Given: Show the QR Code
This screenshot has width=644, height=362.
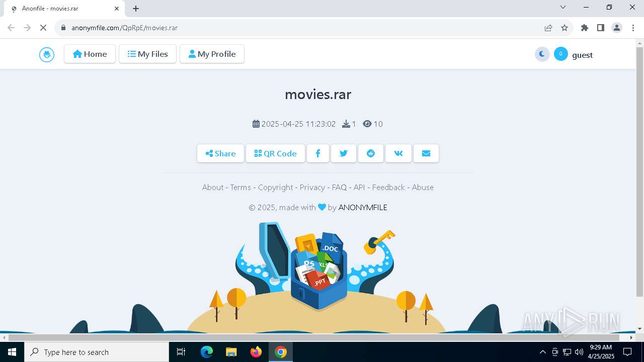Looking at the screenshot, I should point(275,153).
